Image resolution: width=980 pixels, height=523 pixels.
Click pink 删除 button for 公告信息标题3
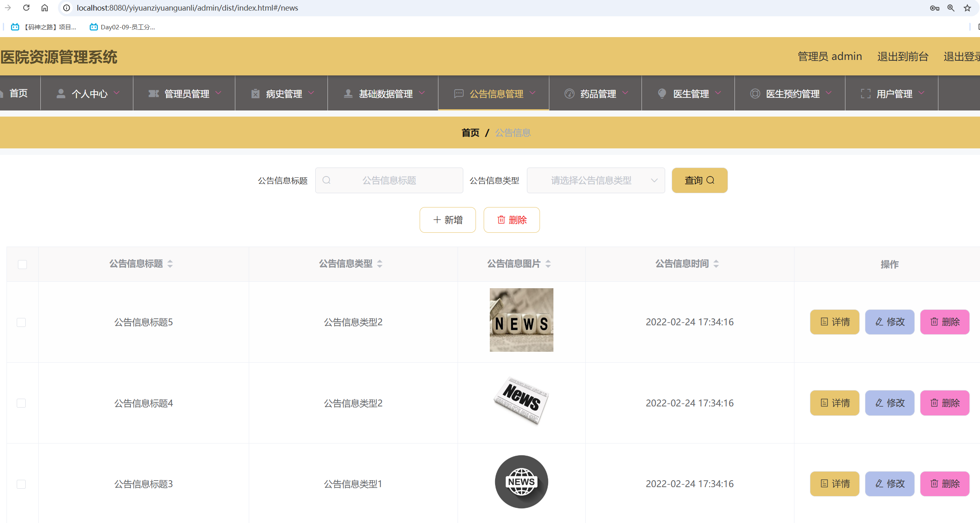(945, 483)
